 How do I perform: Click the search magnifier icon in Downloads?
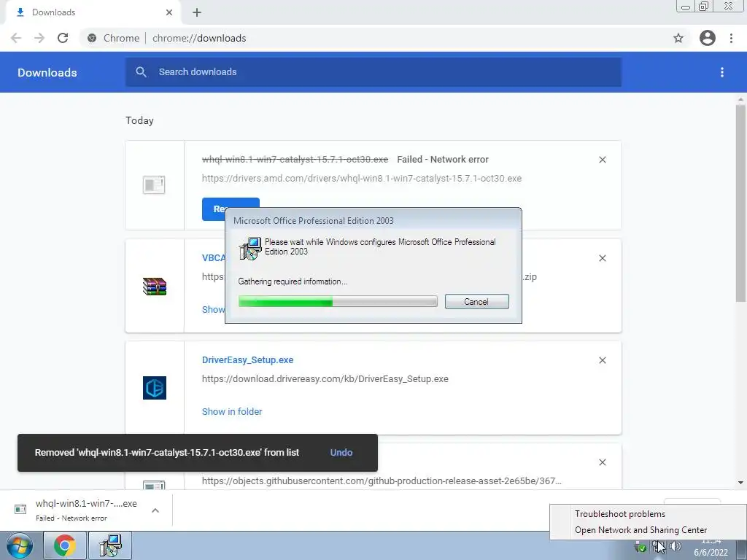141,72
